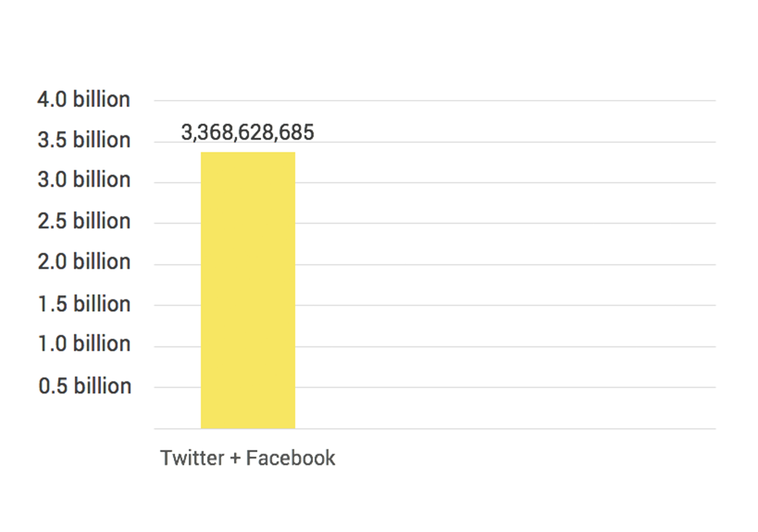This screenshot has width=758, height=532.
Task: Click the top of the yellow bar
Action: 248,154
